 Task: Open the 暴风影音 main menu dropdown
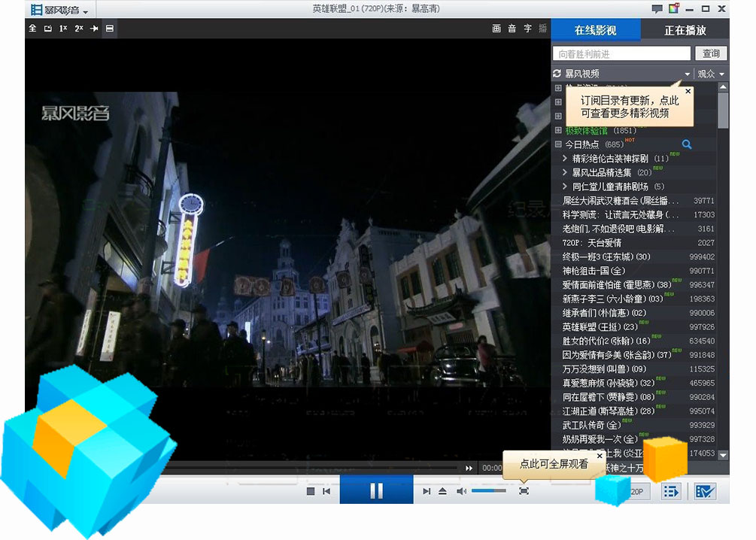tap(59, 10)
